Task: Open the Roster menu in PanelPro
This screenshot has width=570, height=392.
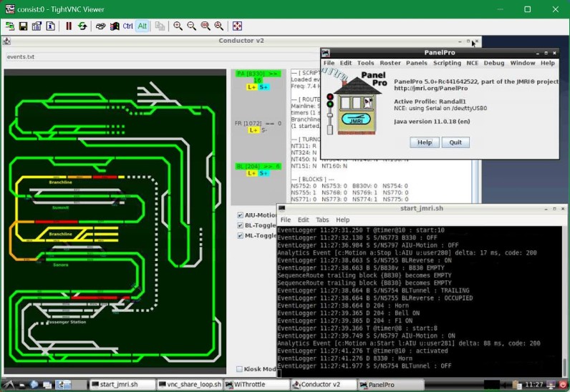Action: click(x=390, y=63)
